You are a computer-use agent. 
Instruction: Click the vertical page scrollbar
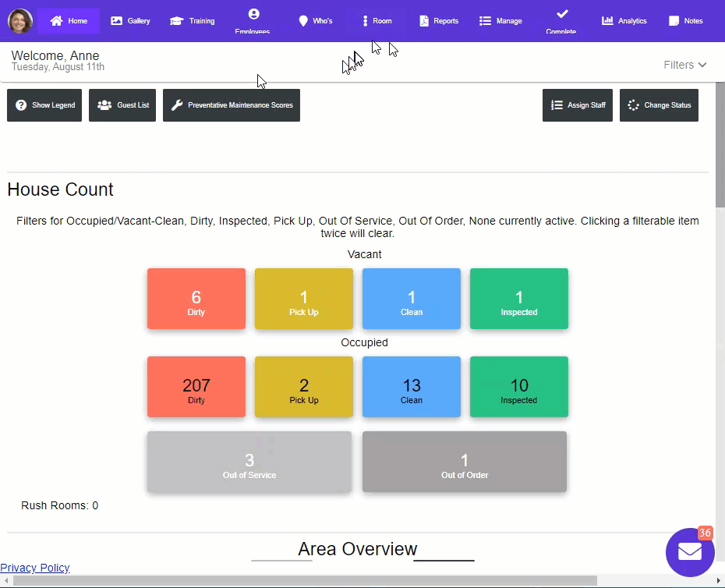(720, 312)
